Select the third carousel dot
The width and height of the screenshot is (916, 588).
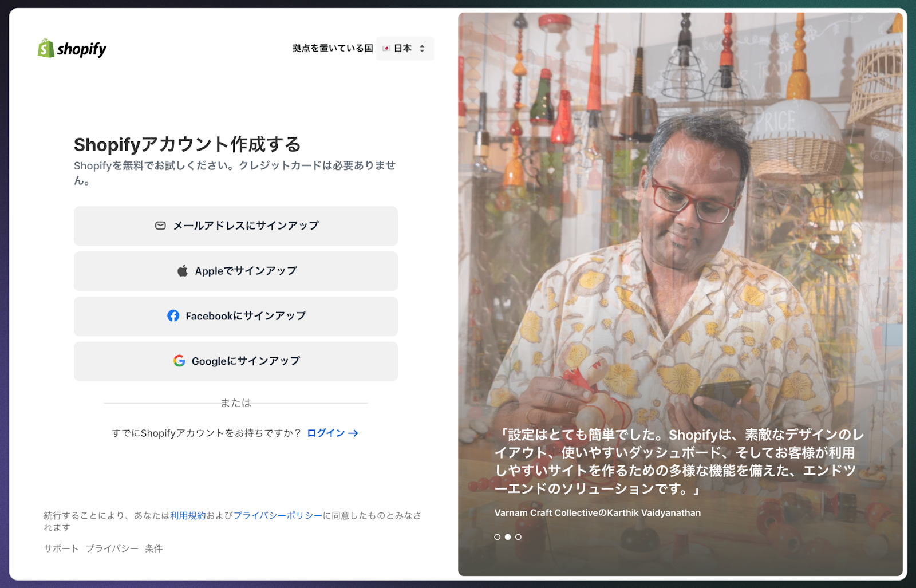coord(518,537)
